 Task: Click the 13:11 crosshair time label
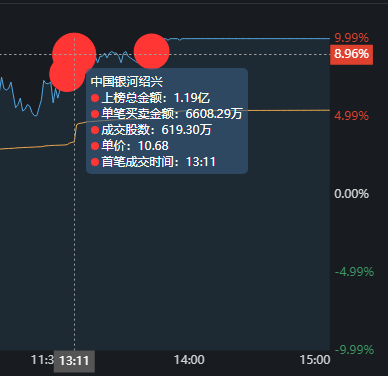pyautogui.click(x=74, y=361)
